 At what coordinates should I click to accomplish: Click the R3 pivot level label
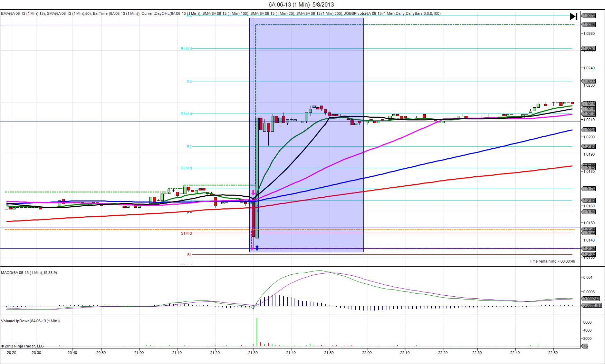tap(189, 81)
